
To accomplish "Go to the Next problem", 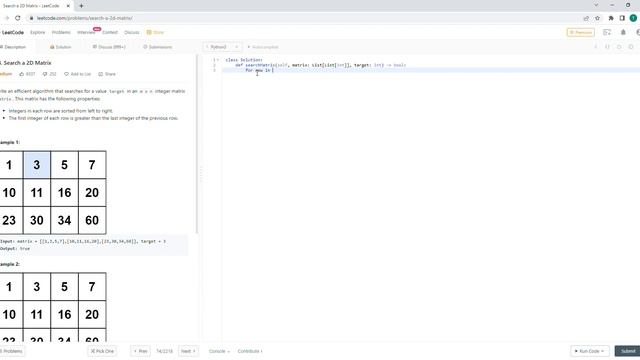I will point(188,351).
